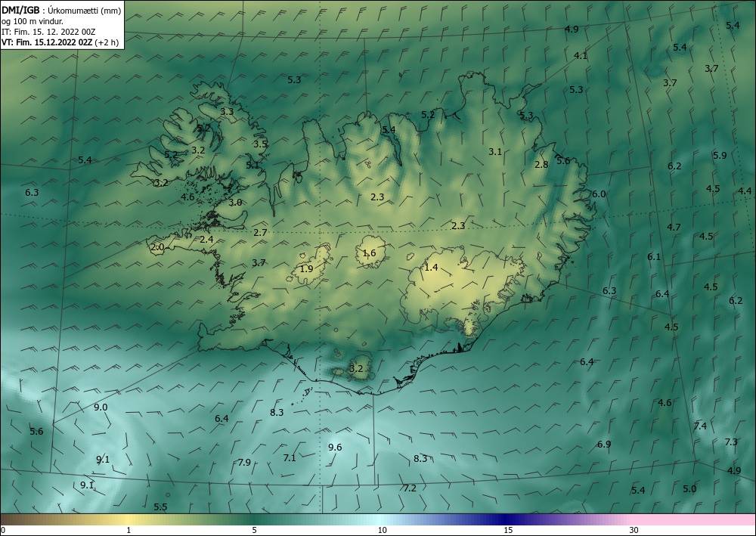Click the 7.2 map value

click(410, 488)
